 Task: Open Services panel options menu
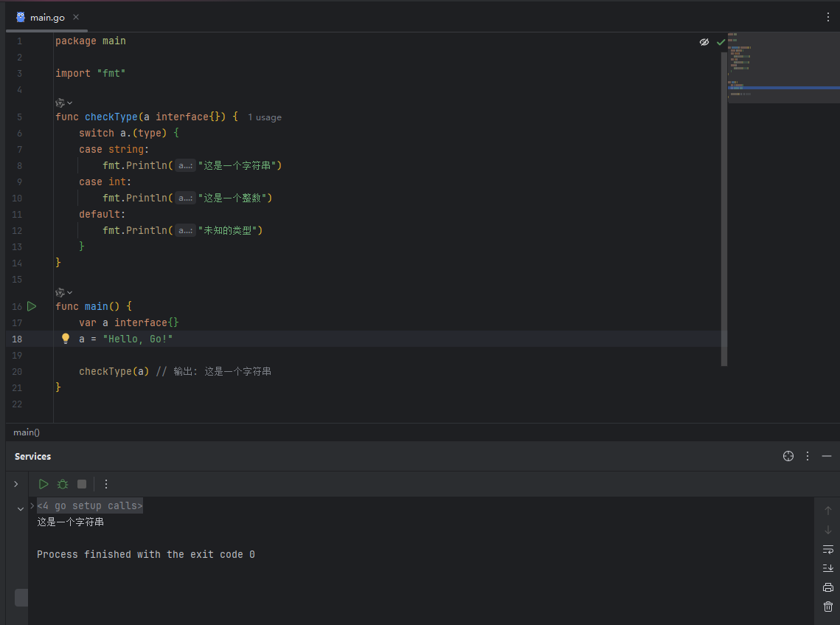(x=808, y=456)
